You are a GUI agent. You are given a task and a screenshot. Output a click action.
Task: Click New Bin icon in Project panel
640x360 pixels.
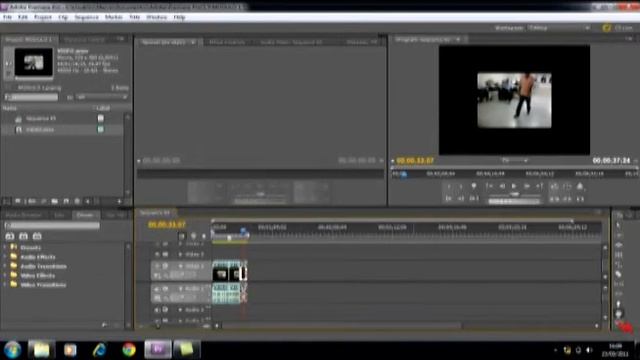[x=54, y=201]
